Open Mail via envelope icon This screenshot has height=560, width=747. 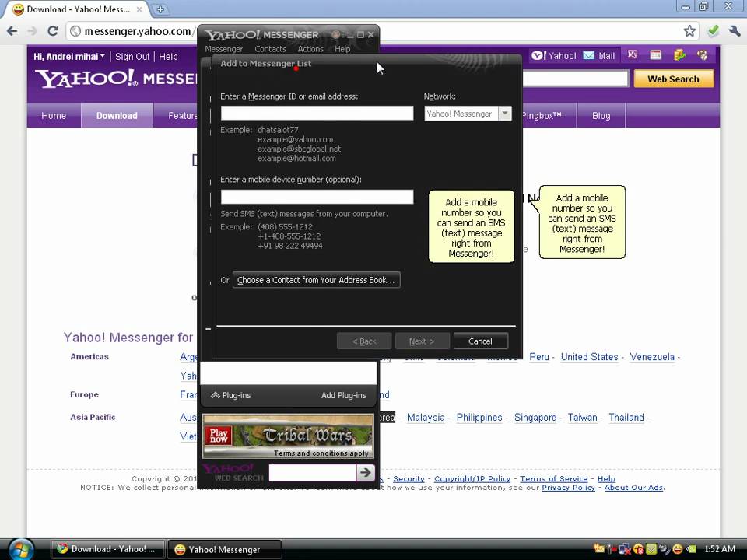[x=589, y=56]
